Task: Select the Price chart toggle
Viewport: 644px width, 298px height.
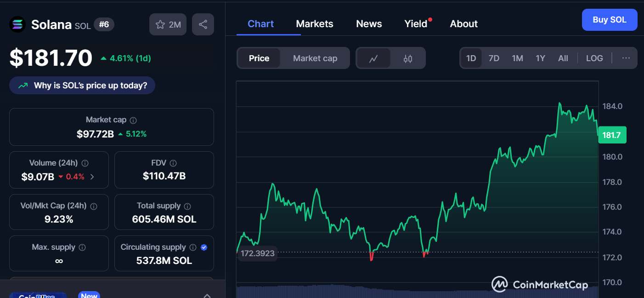Action: coord(259,58)
